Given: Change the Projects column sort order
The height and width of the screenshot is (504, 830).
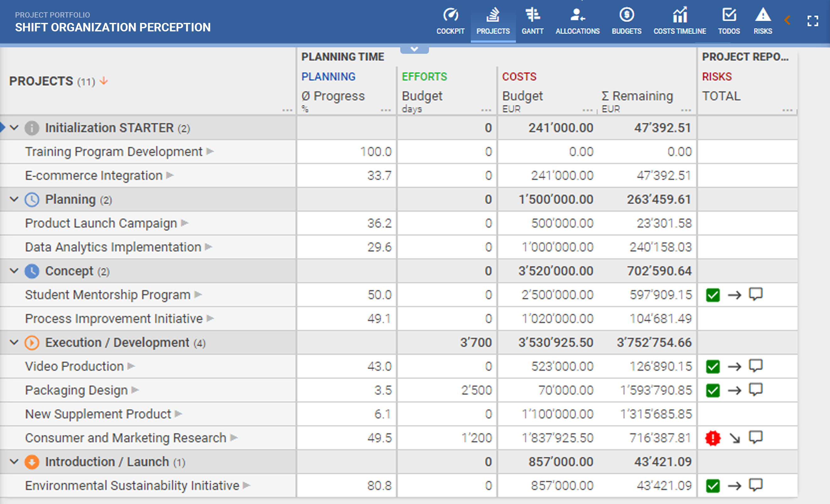Looking at the screenshot, I should click(104, 81).
